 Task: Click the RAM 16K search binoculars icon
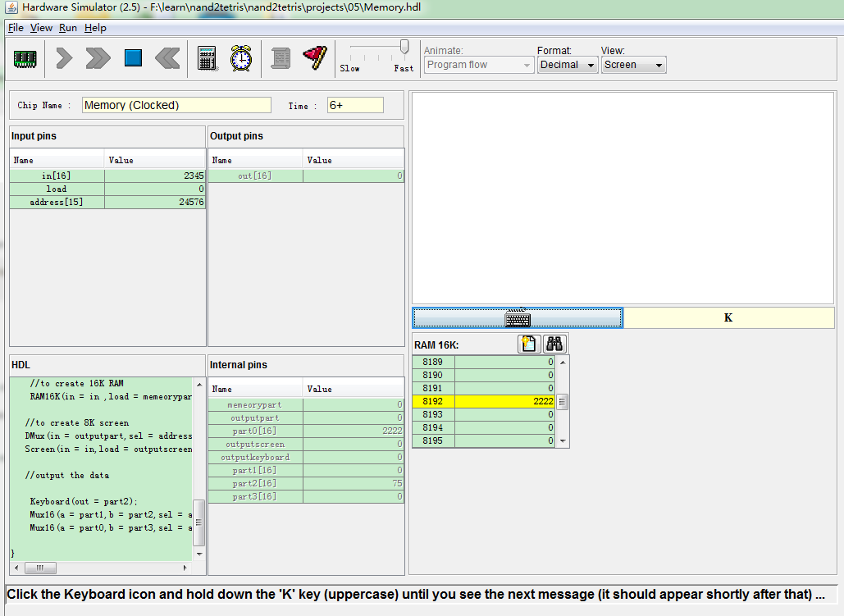(554, 345)
